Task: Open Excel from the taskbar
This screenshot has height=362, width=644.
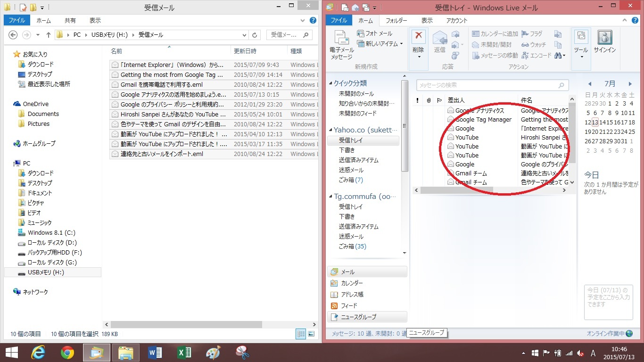Action: pos(184,353)
